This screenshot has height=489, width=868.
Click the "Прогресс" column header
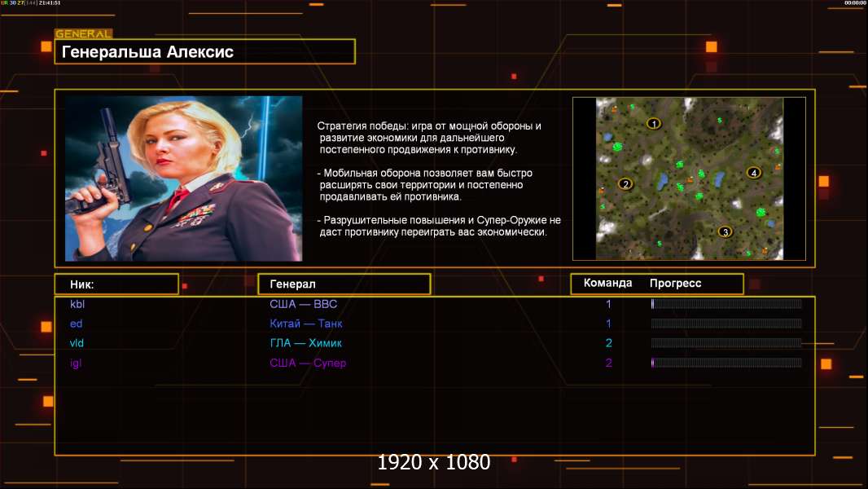point(675,283)
